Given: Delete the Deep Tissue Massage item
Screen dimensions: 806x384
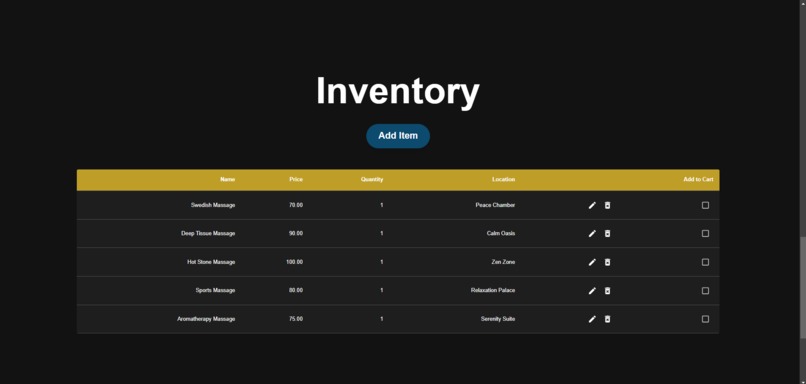Looking at the screenshot, I should 608,234.
